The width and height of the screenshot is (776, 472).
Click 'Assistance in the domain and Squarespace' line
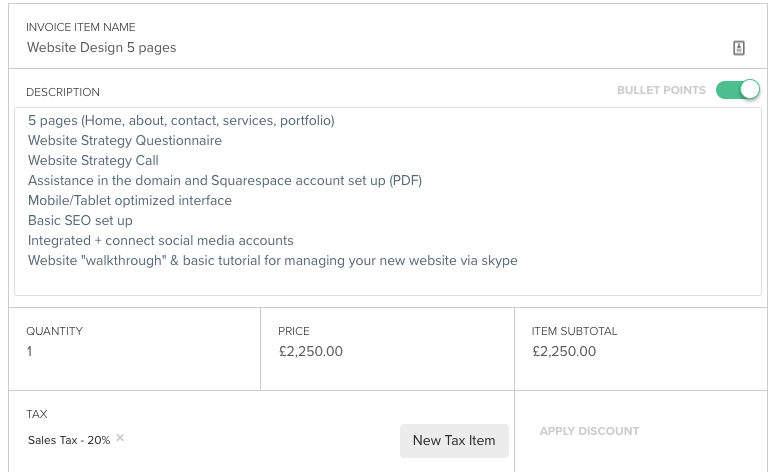(225, 181)
